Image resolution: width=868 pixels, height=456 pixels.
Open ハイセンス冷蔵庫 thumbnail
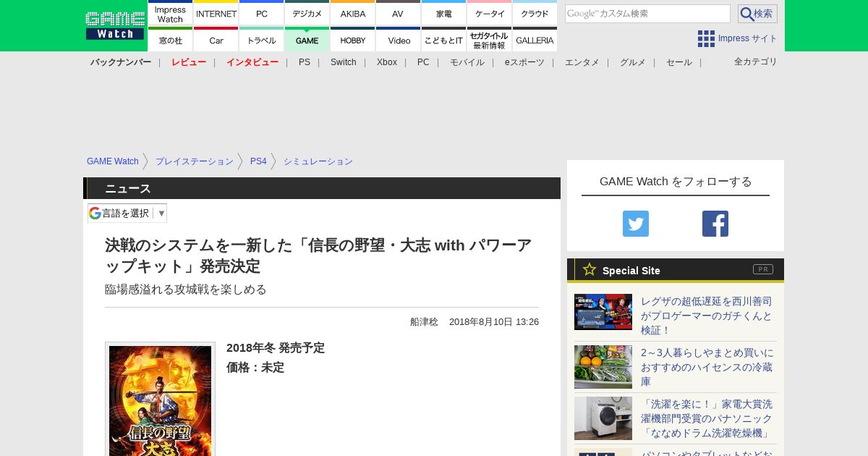coord(603,367)
